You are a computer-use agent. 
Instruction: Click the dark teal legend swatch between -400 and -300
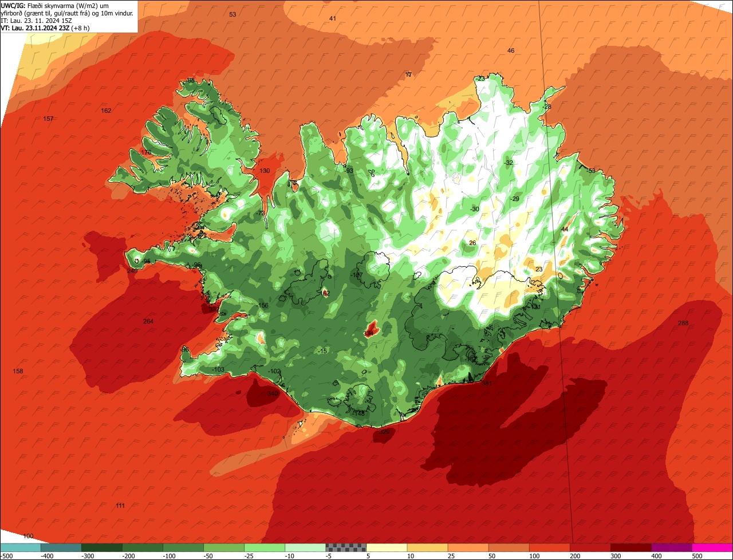(61, 547)
